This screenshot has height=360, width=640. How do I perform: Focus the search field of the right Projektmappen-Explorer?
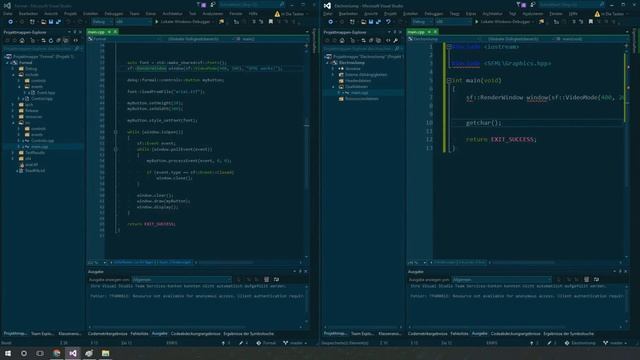pos(362,48)
